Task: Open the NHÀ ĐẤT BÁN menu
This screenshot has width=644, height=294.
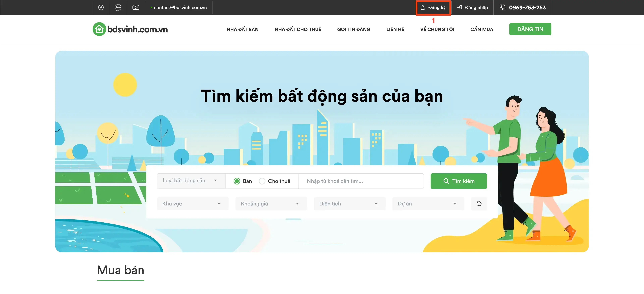Action: (x=242, y=29)
